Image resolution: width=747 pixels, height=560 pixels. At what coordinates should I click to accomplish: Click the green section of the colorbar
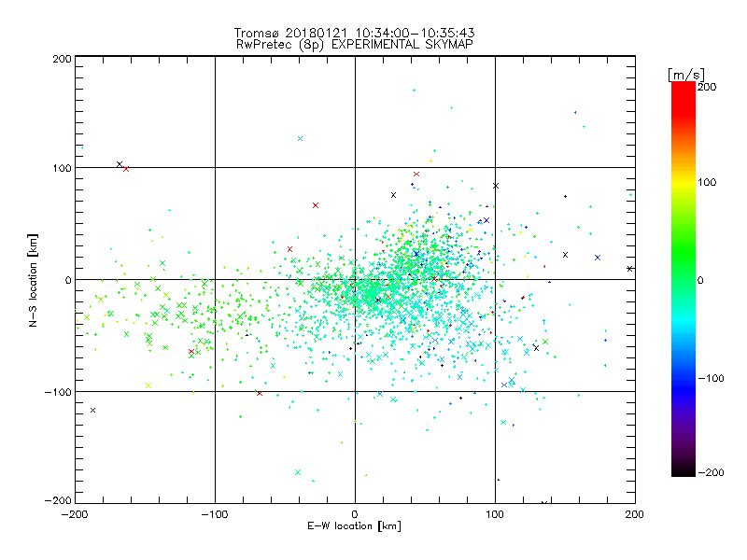tap(684, 252)
